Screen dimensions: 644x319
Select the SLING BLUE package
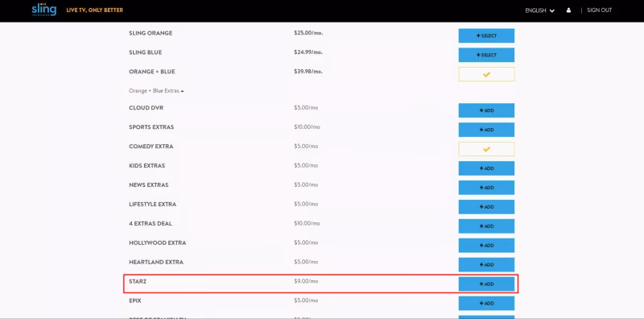tap(486, 55)
